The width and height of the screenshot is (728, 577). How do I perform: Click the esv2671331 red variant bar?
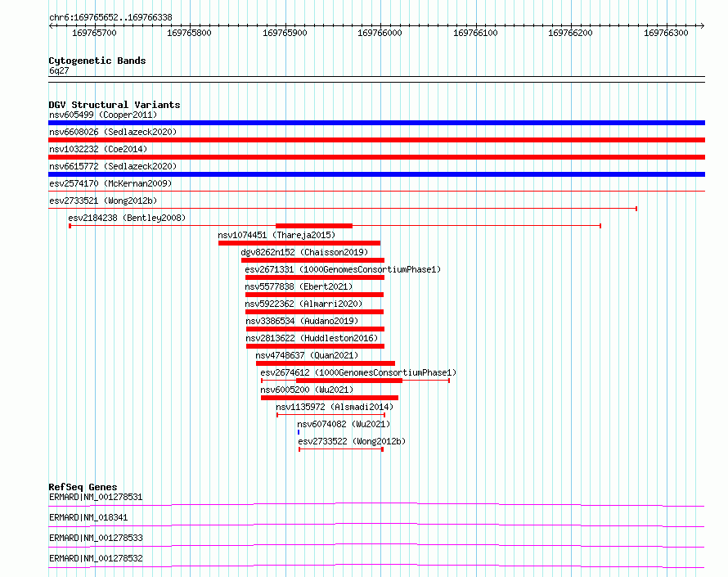click(x=315, y=277)
